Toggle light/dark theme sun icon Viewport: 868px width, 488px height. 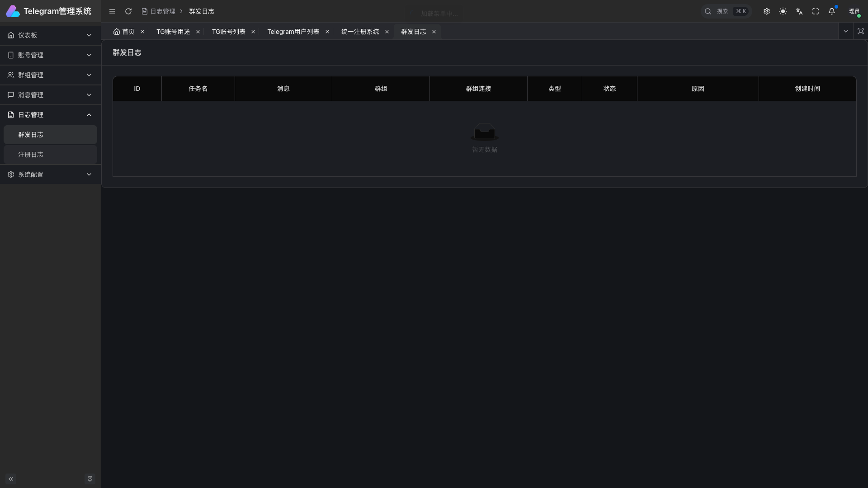tap(783, 11)
